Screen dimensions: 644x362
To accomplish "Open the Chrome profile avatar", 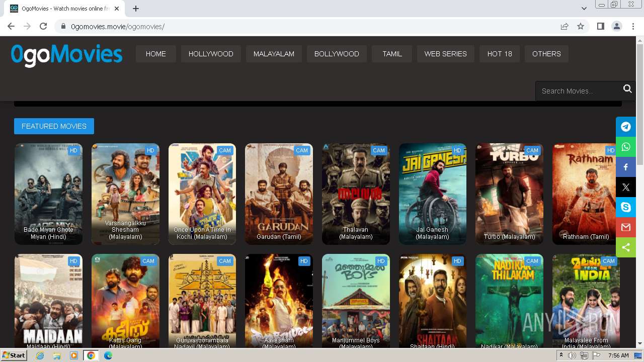I will [x=616, y=26].
